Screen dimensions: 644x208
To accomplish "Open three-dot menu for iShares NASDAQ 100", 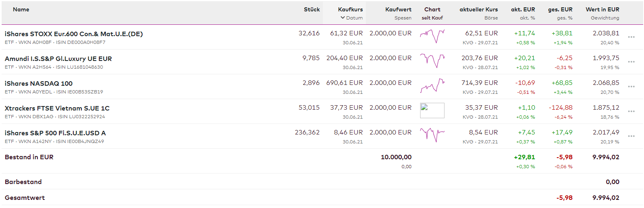I will [x=631, y=87].
